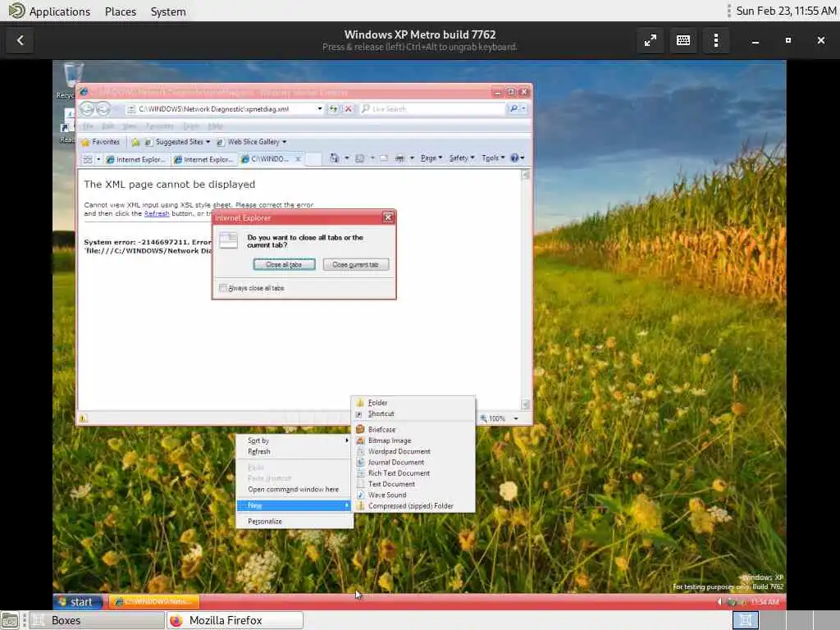Click the Live Search magnifier button

(x=514, y=109)
